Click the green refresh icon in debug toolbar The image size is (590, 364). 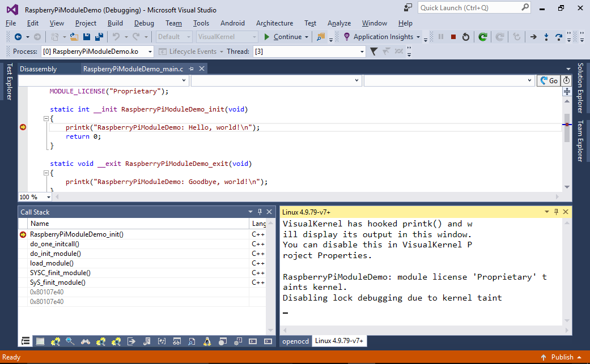pos(483,37)
